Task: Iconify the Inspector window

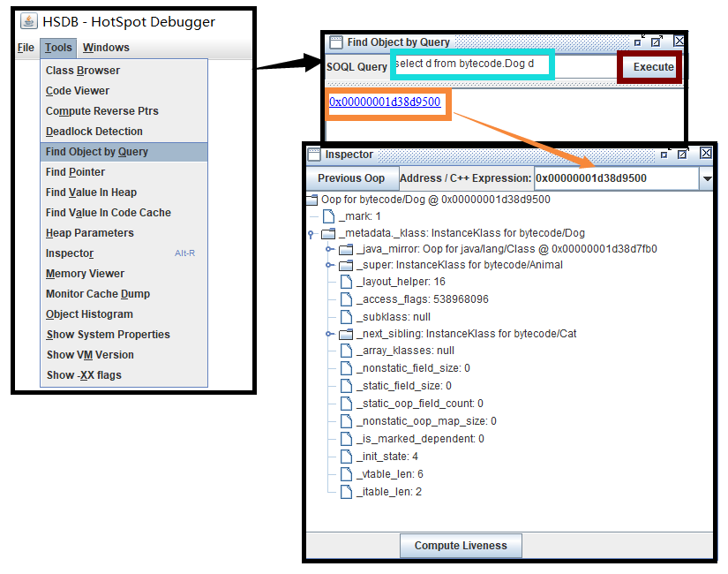Action: (x=664, y=154)
